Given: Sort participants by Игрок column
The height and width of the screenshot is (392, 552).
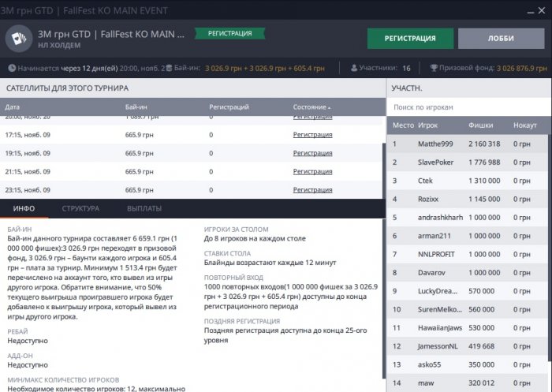Looking at the screenshot, I should coord(427,125).
